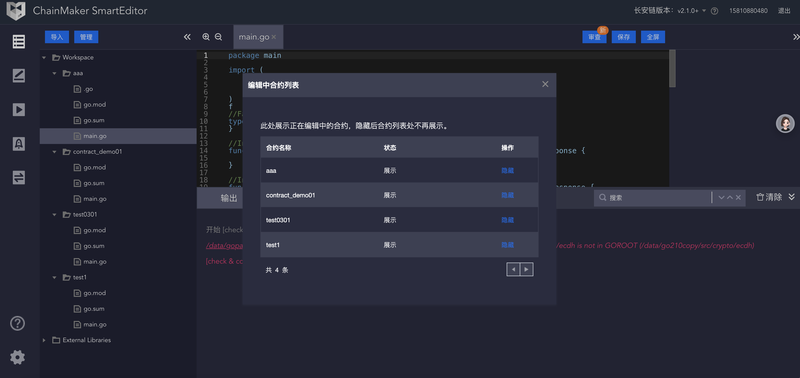Viewport: 800px width, 378px height.
Task: Hide the test1 contract
Action: [x=508, y=245]
